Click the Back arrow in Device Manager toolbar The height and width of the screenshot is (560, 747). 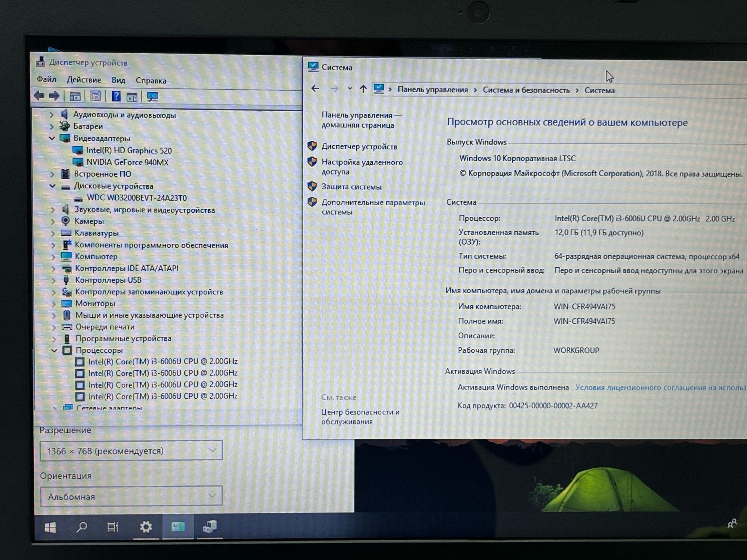click(x=39, y=96)
